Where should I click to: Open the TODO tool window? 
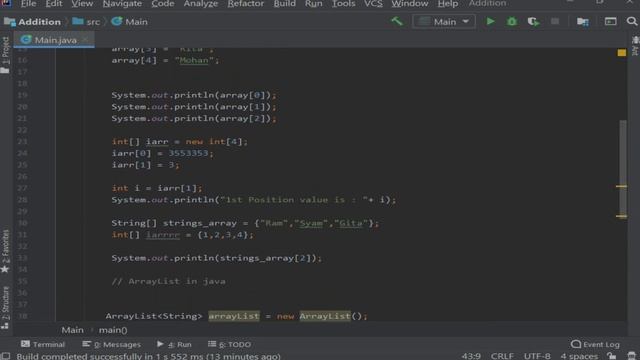(x=229, y=344)
